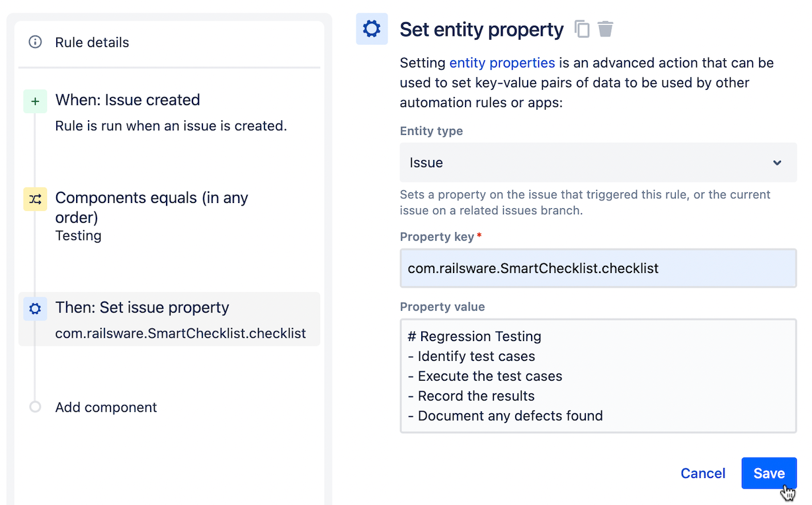Click the green plus icon on the Issue created trigger
Image resolution: width=812 pixels, height=505 pixels.
[34, 100]
